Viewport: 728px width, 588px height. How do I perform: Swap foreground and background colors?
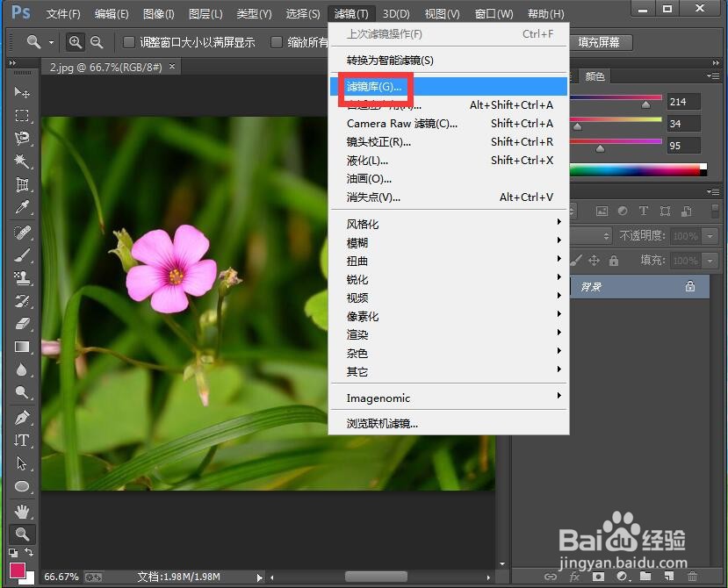point(29,552)
